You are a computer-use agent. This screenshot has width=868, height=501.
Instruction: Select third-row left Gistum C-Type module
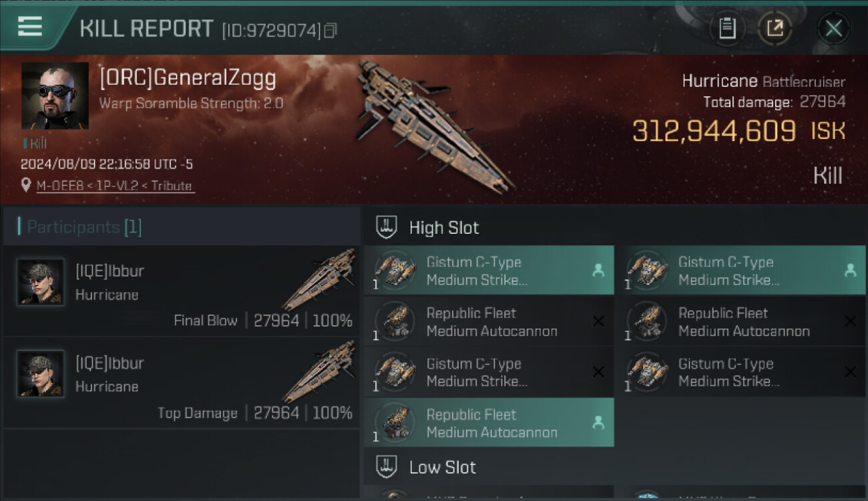[x=488, y=372]
